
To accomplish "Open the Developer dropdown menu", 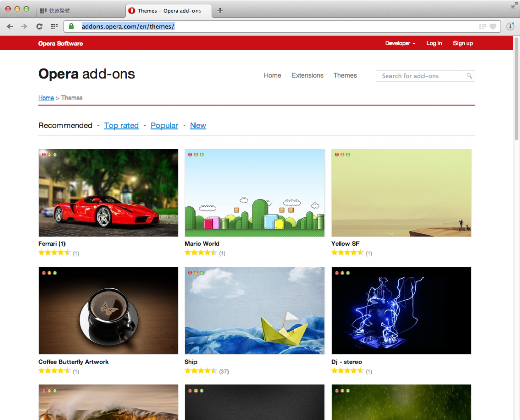I will pos(400,43).
